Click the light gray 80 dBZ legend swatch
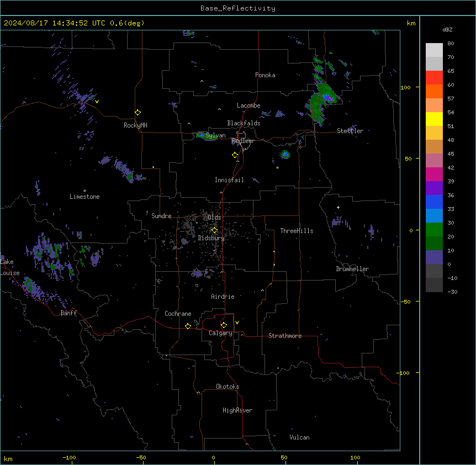The height and width of the screenshot is (465, 476). 434,50
